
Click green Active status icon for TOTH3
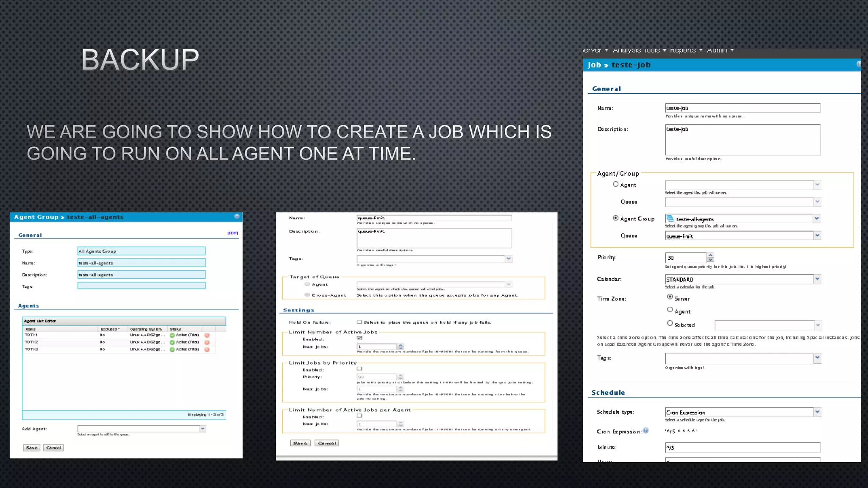click(x=172, y=349)
